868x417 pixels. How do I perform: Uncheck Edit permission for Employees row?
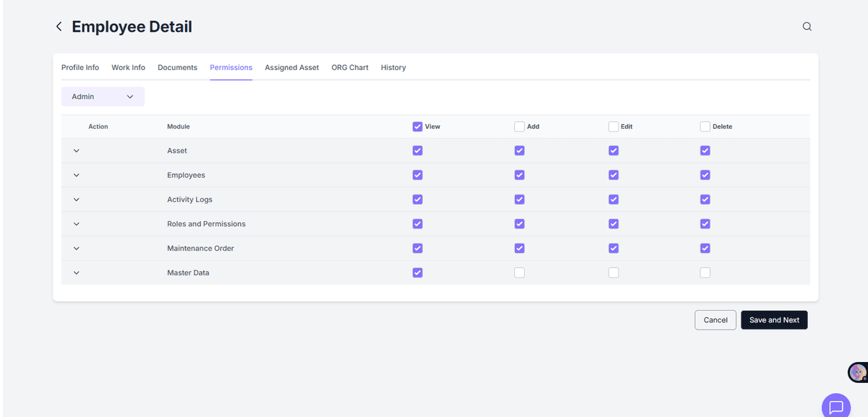coord(613,175)
